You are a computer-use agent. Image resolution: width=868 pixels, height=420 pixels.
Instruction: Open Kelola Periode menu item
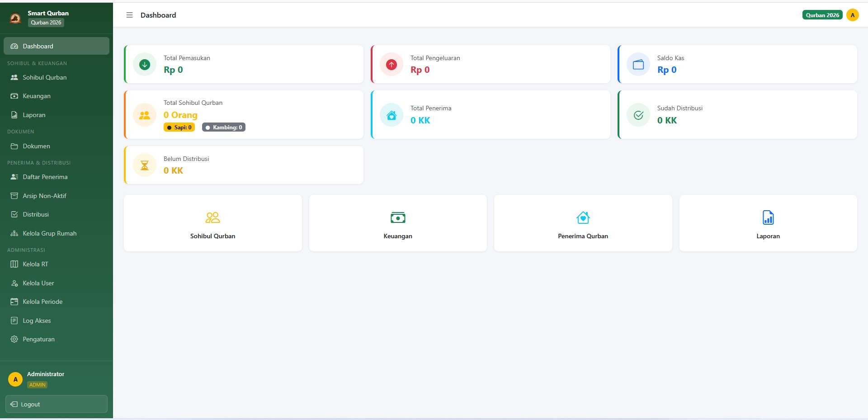pos(57,302)
